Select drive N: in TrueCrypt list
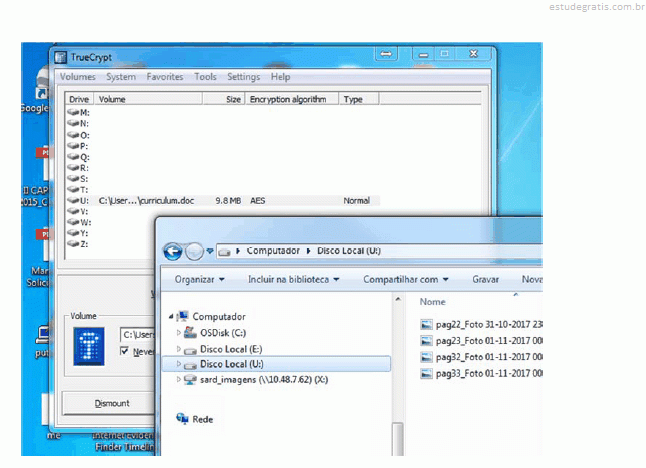The height and width of the screenshot is (468, 646). (79, 123)
